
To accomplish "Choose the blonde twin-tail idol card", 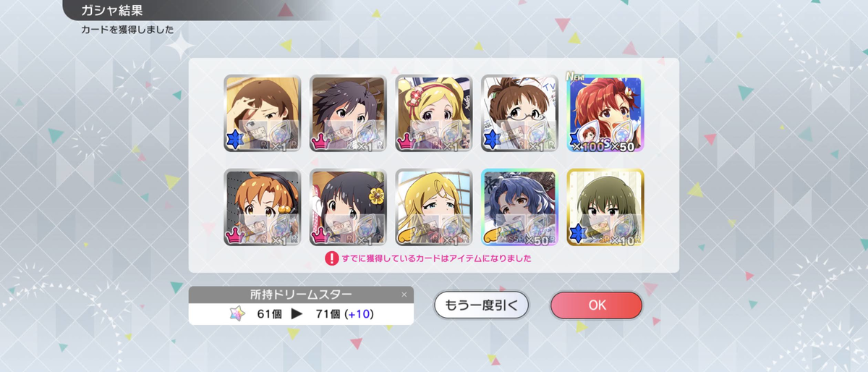I will pyautogui.click(x=434, y=113).
